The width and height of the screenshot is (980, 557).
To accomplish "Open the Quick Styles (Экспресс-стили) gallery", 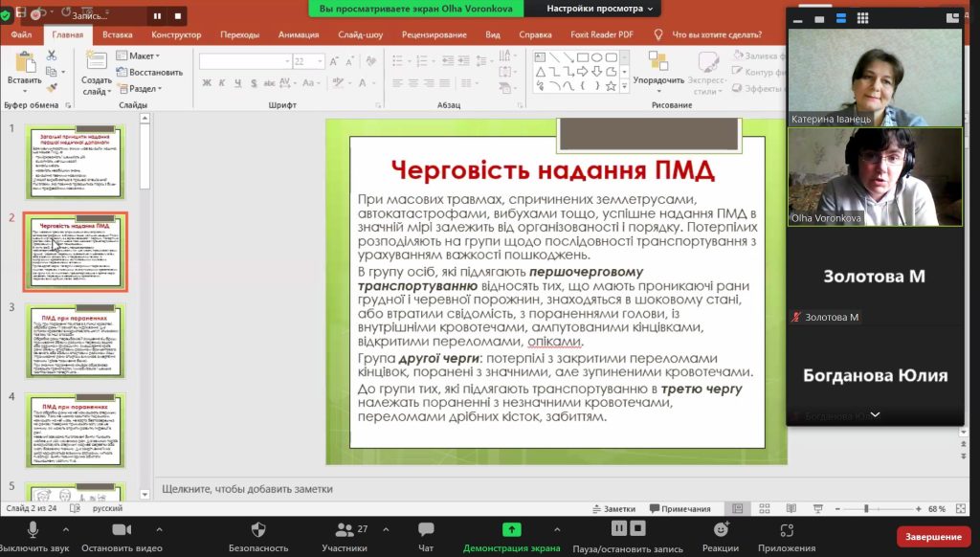I will point(707,73).
